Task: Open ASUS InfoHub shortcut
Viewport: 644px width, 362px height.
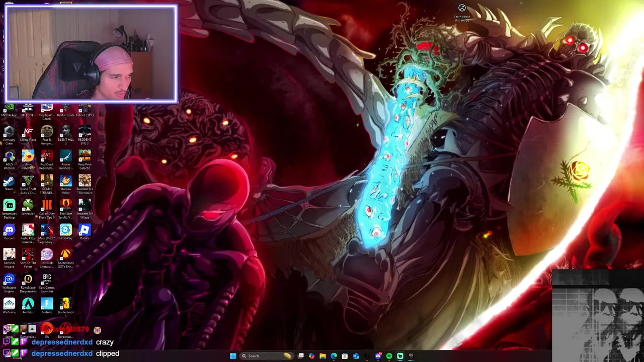Action: [x=9, y=159]
